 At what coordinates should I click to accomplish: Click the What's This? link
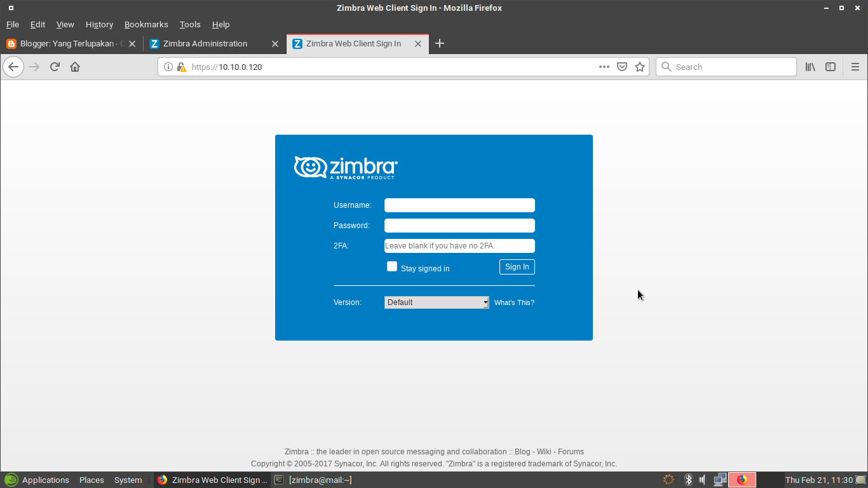[514, 302]
